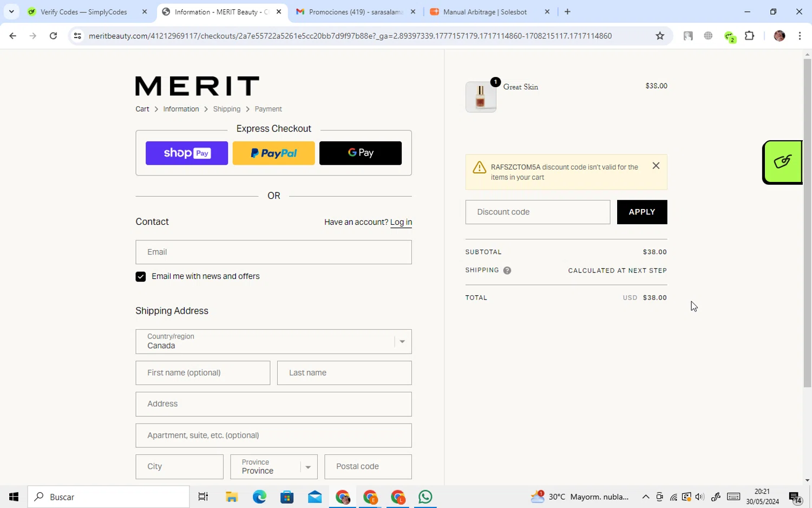Open Microsoft Store from taskbar
Viewport: 812px width, 508px height.
pyautogui.click(x=287, y=497)
